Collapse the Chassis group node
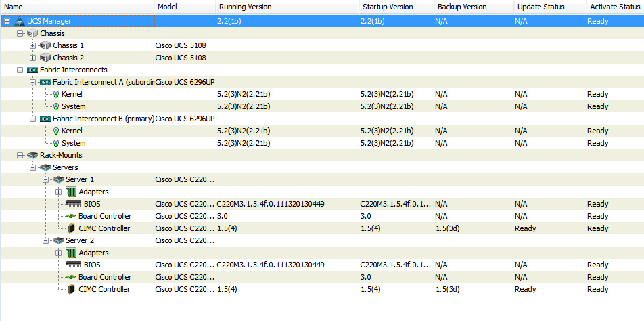Viewport: 644px width, 321px height. [20, 34]
